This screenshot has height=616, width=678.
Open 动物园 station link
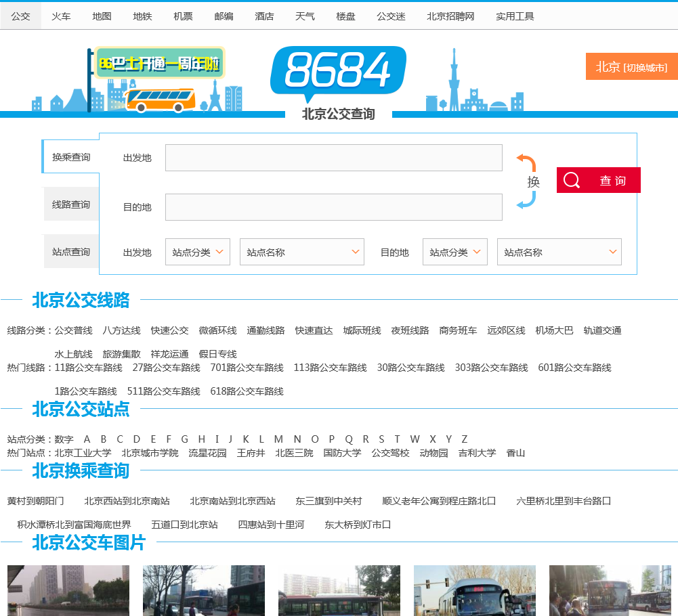433,453
